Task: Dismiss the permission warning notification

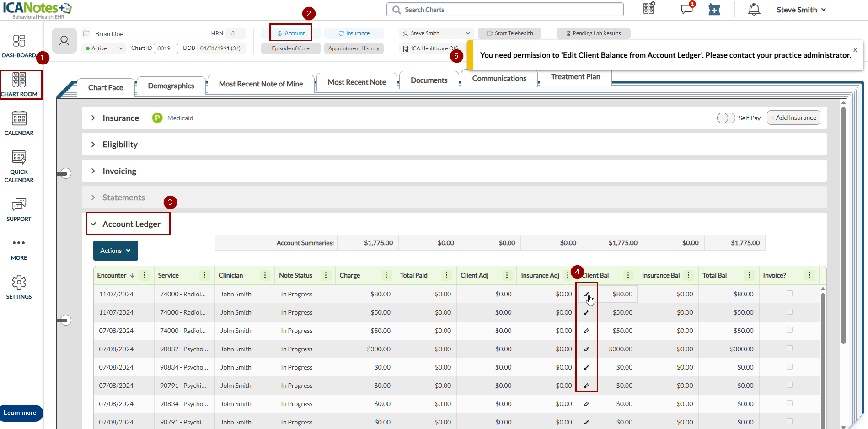Action: point(855,50)
